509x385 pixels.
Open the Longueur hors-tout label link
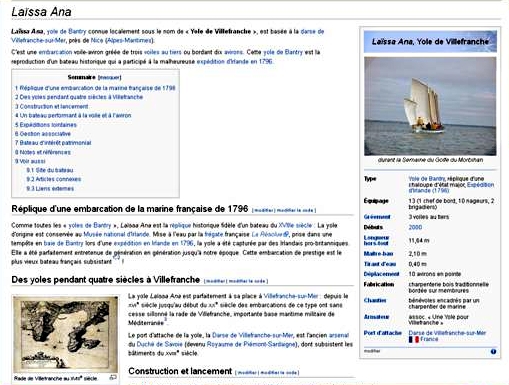(x=376, y=240)
